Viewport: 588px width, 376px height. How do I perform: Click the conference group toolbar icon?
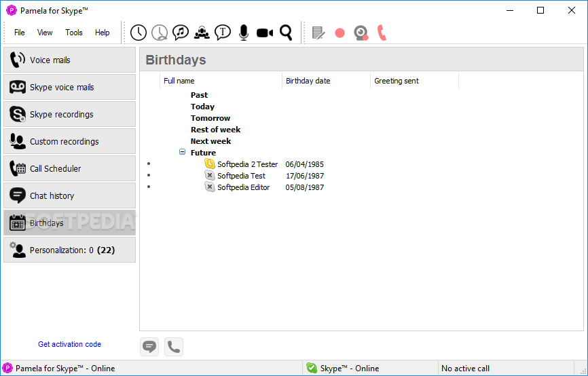click(x=202, y=33)
